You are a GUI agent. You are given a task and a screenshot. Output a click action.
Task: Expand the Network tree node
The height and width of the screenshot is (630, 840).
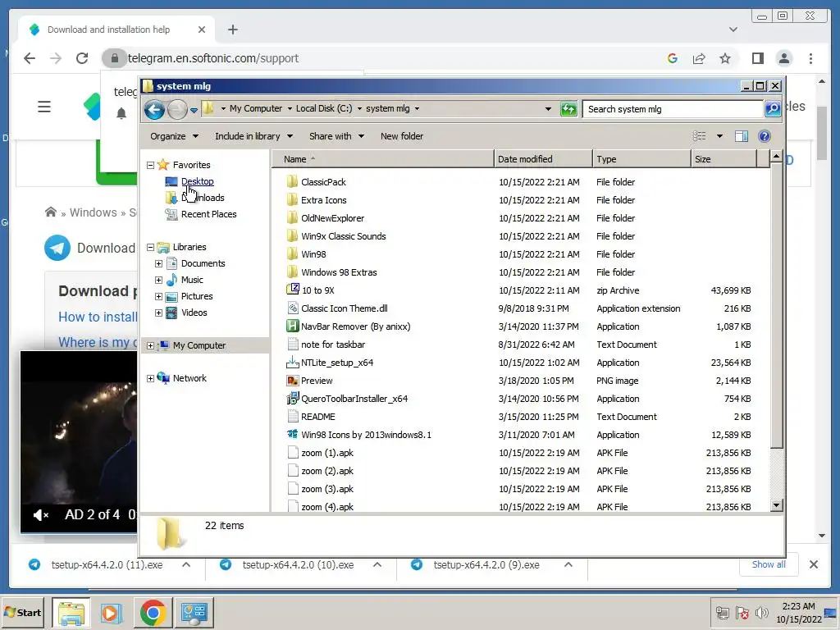coord(151,378)
